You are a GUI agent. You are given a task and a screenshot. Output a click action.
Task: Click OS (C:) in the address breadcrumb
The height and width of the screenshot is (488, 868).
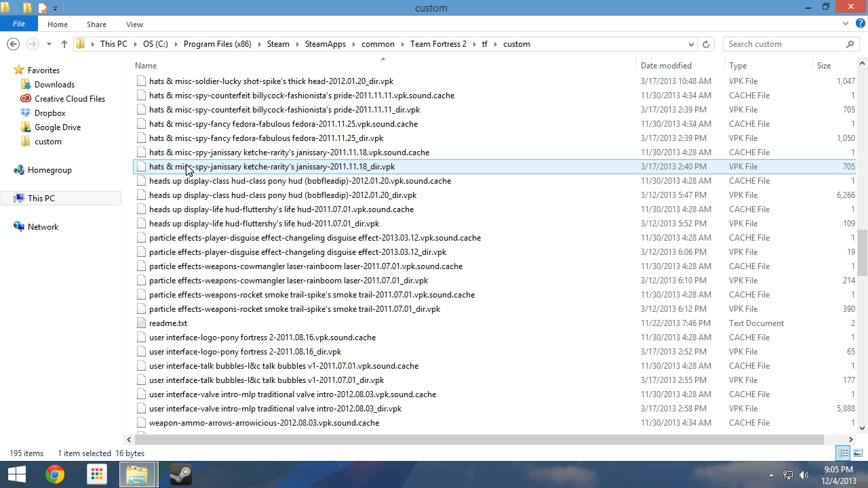(155, 44)
